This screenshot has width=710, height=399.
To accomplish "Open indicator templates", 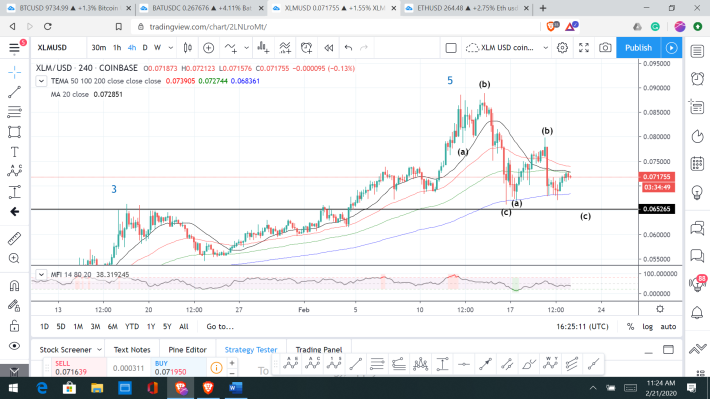I will coord(285,48).
